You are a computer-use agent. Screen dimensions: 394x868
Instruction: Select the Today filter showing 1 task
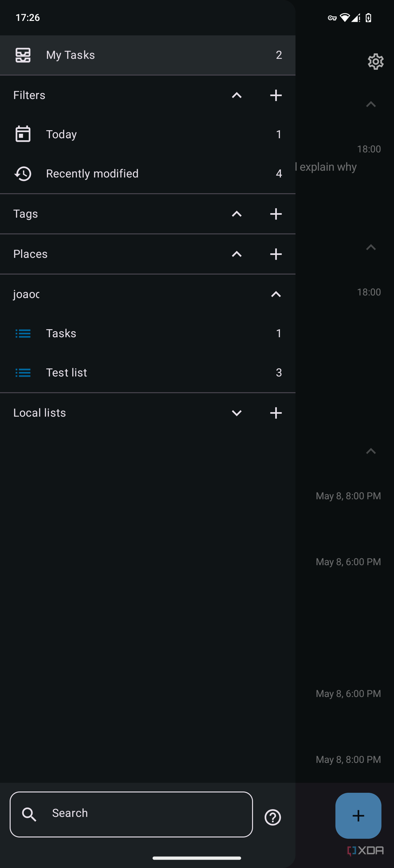pos(135,134)
